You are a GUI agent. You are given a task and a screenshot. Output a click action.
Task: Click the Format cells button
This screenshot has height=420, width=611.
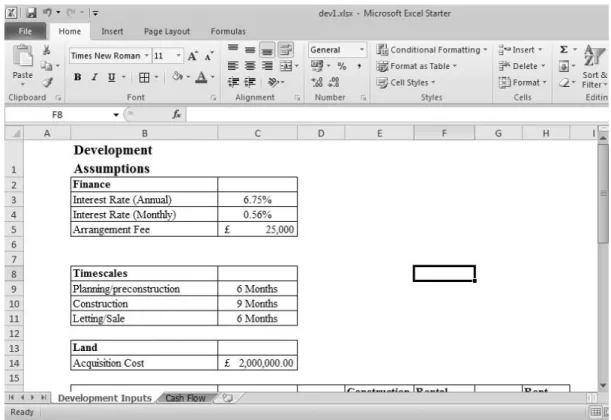[523, 83]
